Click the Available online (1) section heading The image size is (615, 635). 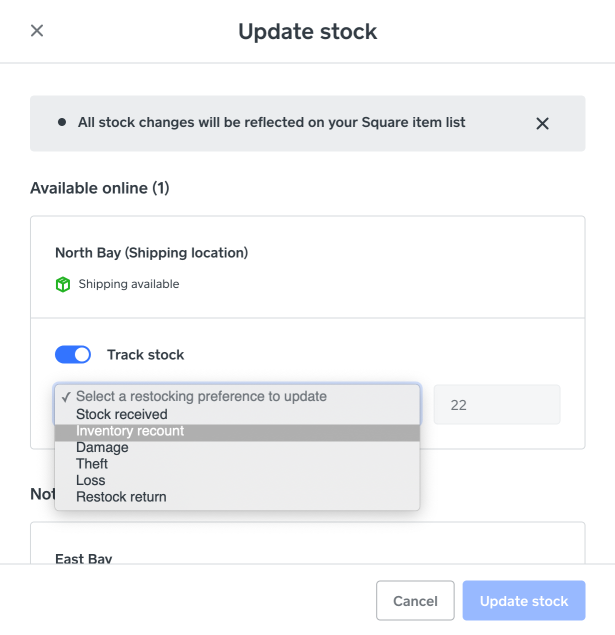coord(99,187)
